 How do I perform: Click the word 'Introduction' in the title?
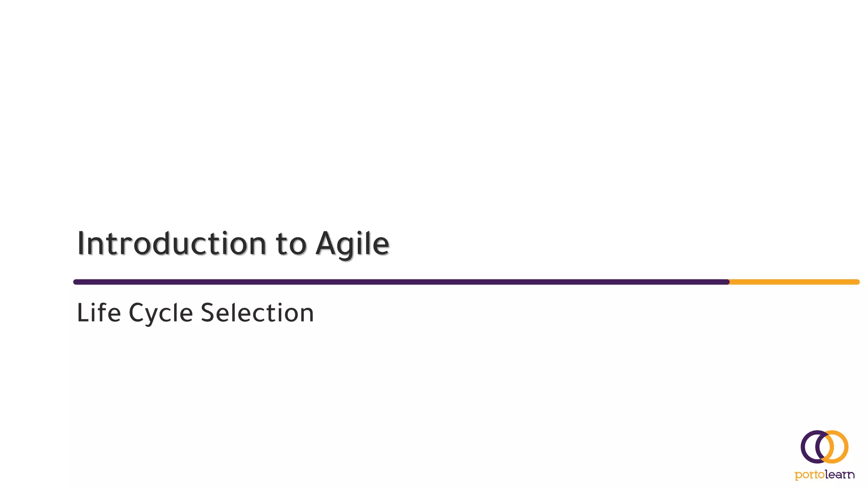172,243
